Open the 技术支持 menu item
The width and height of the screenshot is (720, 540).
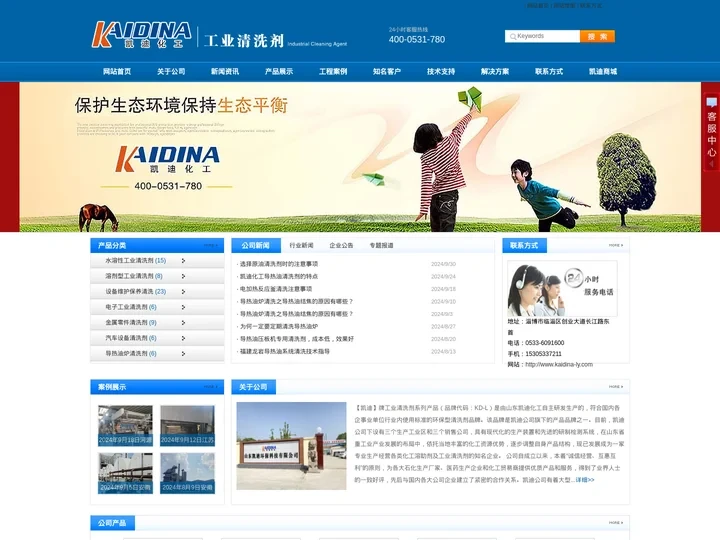pos(441,72)
